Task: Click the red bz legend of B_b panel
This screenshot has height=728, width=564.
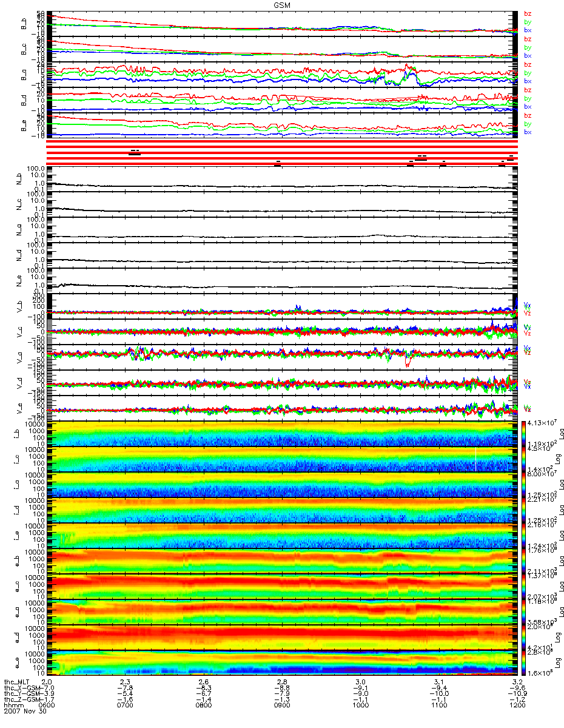Action: pyautogui.click(x=528, y=13)
